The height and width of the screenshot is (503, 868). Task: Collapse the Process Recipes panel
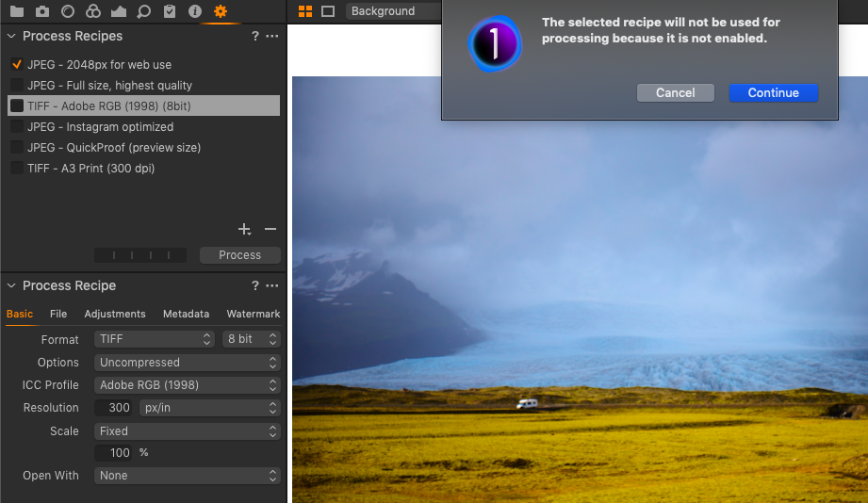11,36
